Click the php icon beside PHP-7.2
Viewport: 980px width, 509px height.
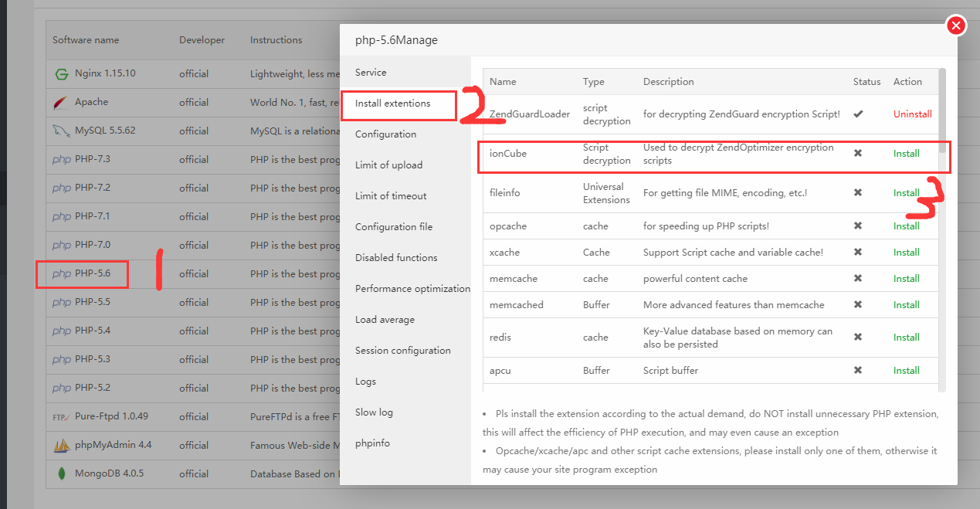click(x=62, y=188)
